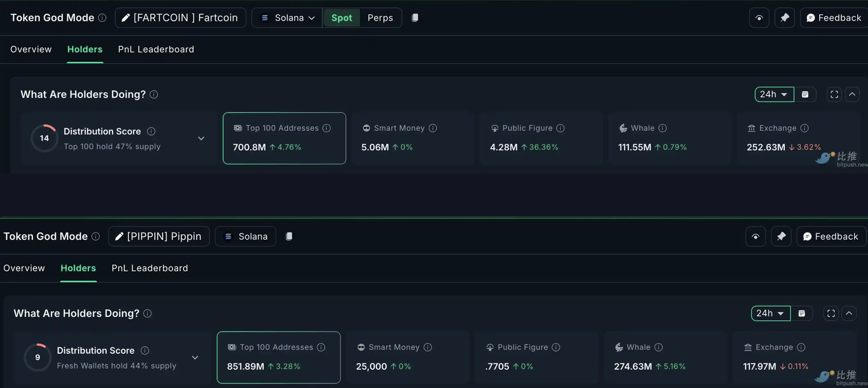Viewport: 868px width, 388px height.
Task: Expand Pippin Distribution Score chevron
Action: (195, 358)
